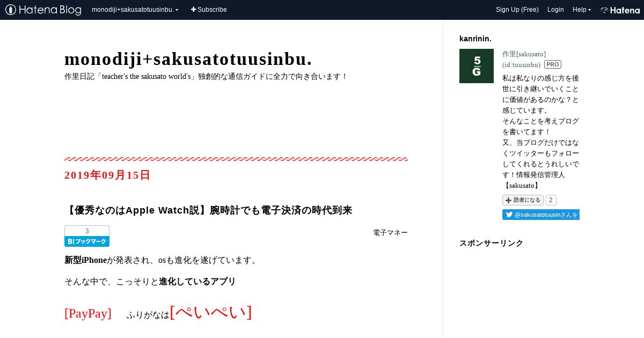Open 作里[sakusato] profile link
The image size is (644, 338).
(524, 54)
